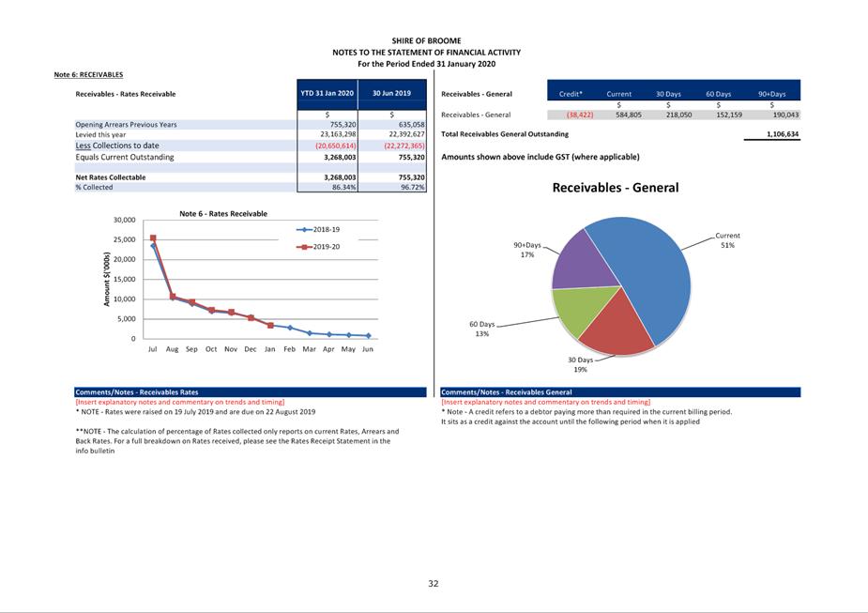Image resolution: width=868 pixels, height=613 pixels.
Task: Click the Receivables - General chart title
Action: click(615, 188)
